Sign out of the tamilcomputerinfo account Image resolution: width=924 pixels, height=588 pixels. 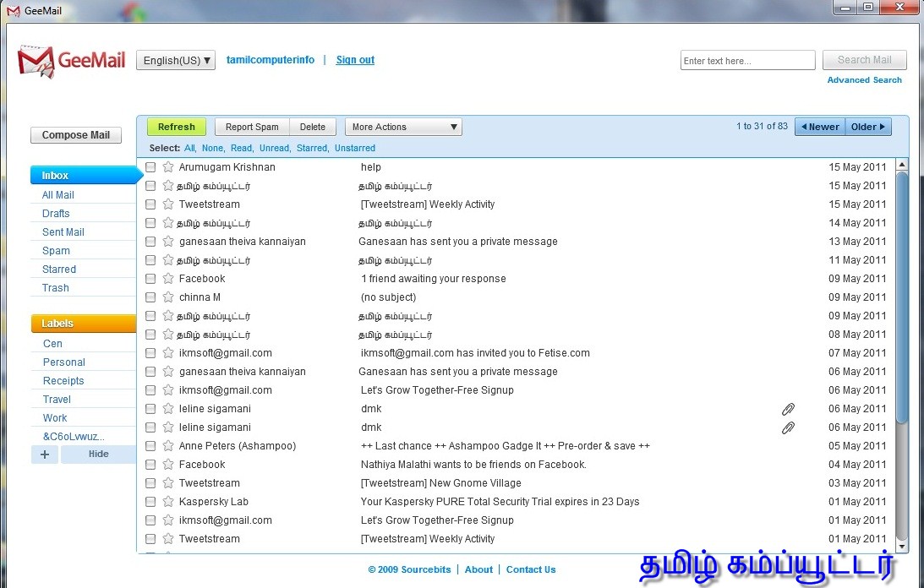tap(354, 59)
